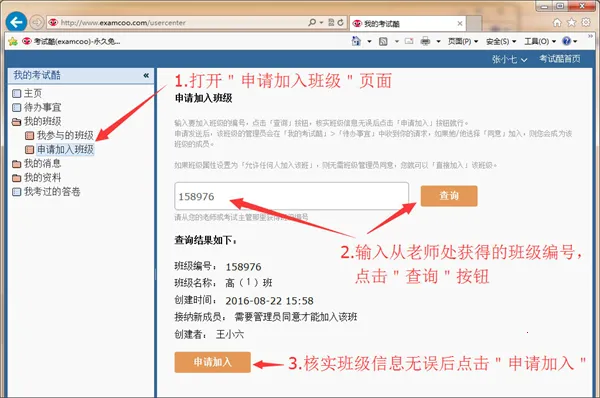Viewport: 600px width, 398px height.
Task: Click the RSS feeds icon in command bar
Action: pos(383,41)
